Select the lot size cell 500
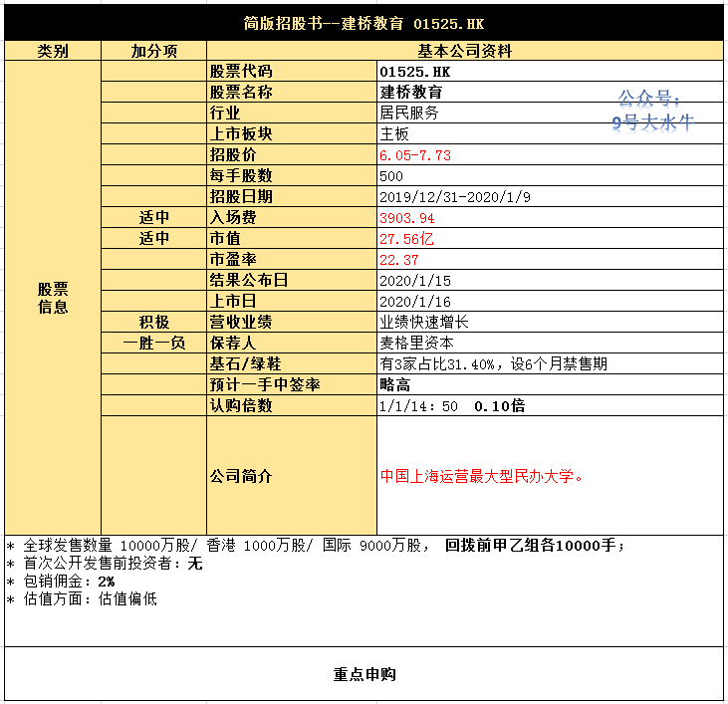The width and height of the screenshot is (728, 704). 550,175
